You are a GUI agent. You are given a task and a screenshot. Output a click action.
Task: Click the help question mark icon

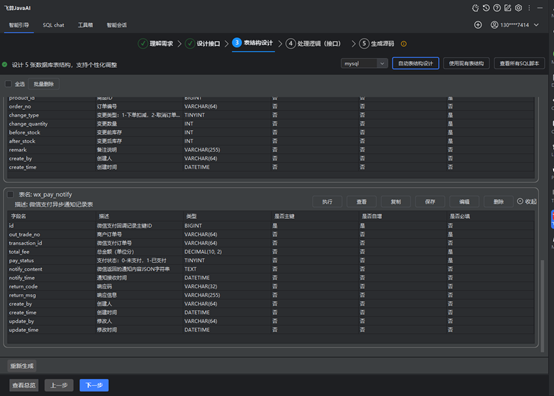point(497,8)
